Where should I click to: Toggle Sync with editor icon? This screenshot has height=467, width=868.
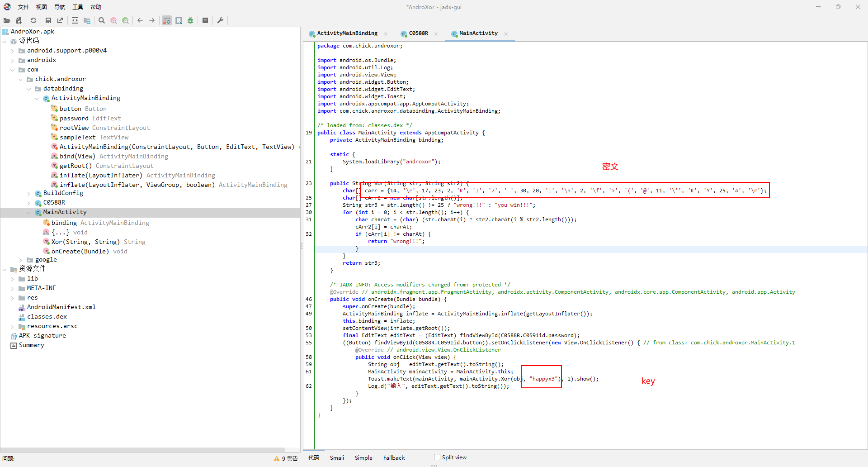click(x=75, y=20)
